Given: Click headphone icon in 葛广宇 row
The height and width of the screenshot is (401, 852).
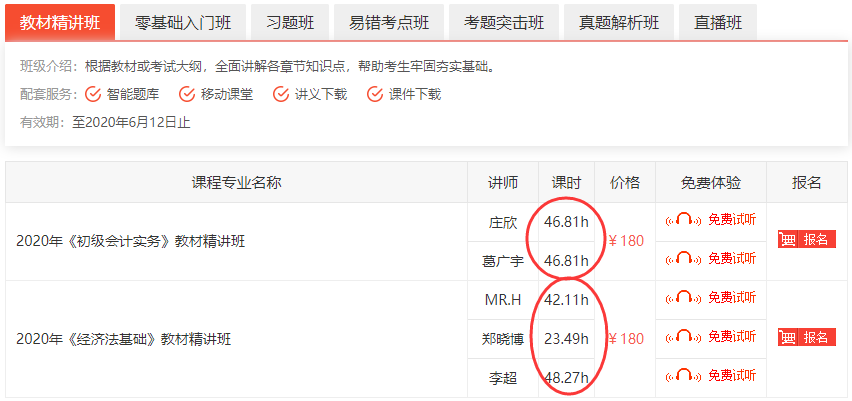Looking at the screenshot, I should click(686, 258).
